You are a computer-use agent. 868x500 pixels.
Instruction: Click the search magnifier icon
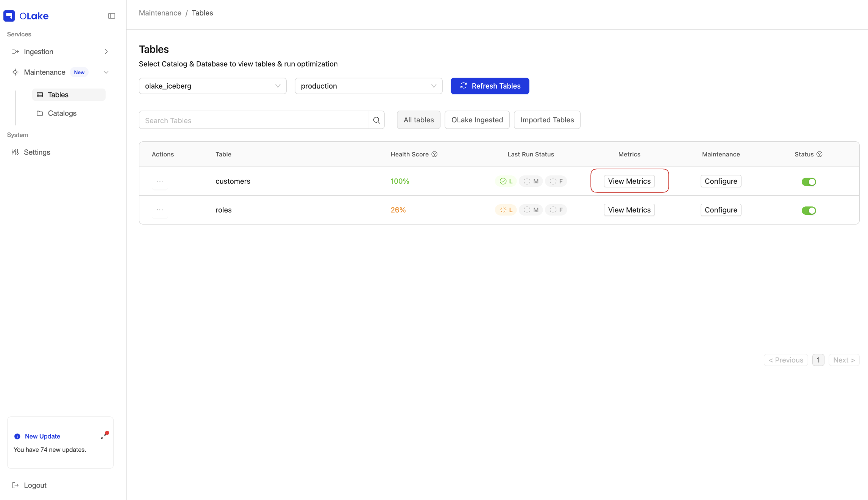[376, 120]
